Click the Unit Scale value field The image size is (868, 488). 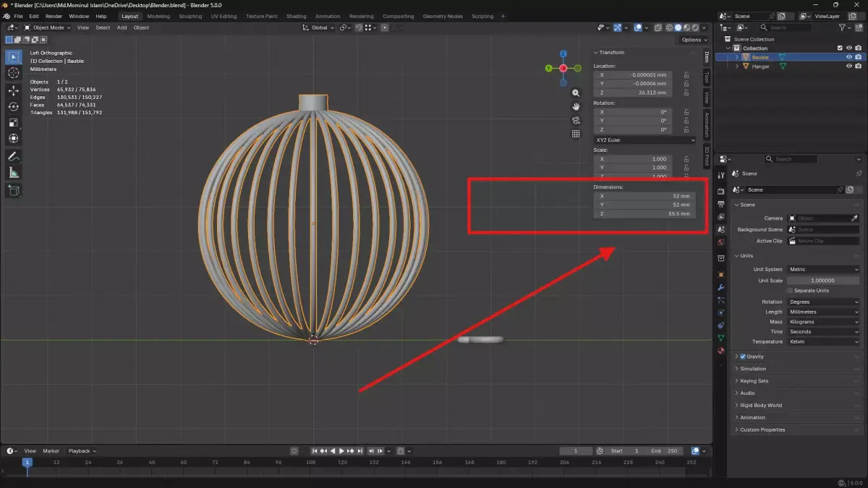[x=824, y=281]
